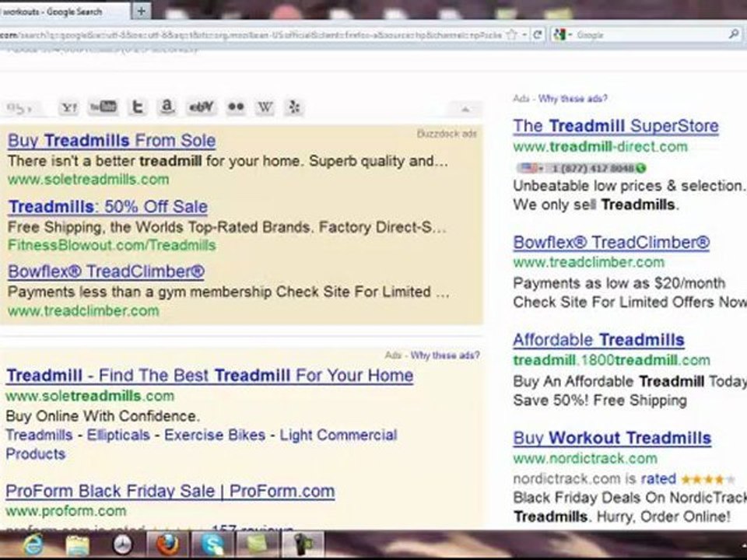Open 'Buy Workout Treadmills' sidebar ad
Image resolution: width=747 pixels, height=560 pixels.
612,438
